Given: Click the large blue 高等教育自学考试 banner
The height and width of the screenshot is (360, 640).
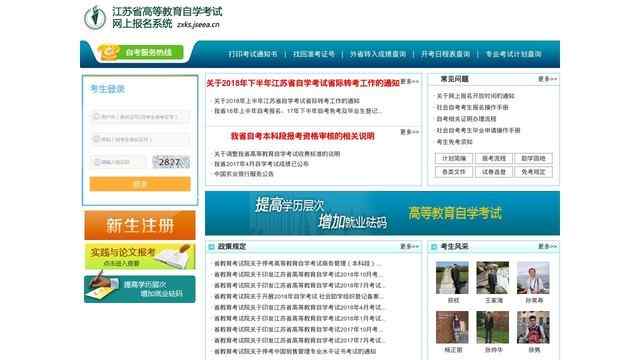Looking at the screenshot, I should pyautogui.click(x=382, y=213).
